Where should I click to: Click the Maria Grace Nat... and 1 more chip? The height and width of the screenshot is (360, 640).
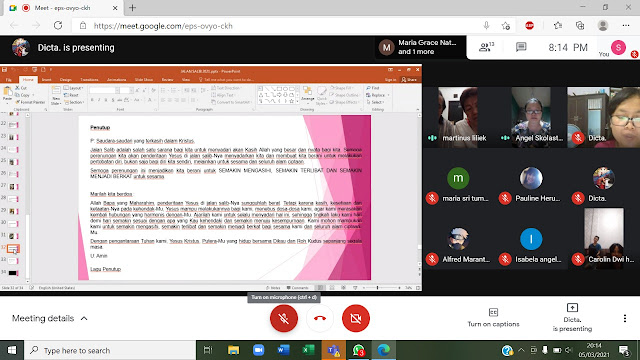point(420,47)
